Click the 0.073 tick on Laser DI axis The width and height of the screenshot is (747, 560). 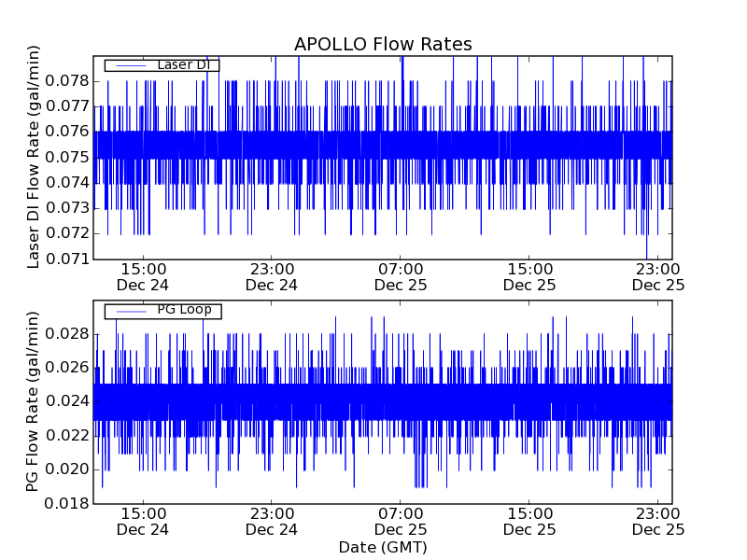pos(67,208)
